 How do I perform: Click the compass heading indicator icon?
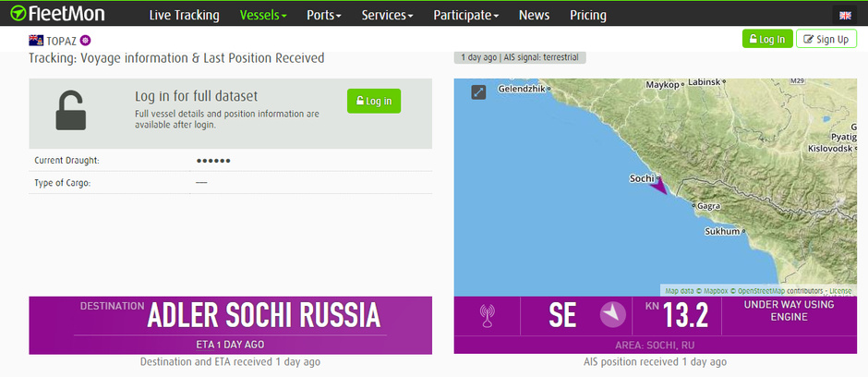(x=613, y=314)
